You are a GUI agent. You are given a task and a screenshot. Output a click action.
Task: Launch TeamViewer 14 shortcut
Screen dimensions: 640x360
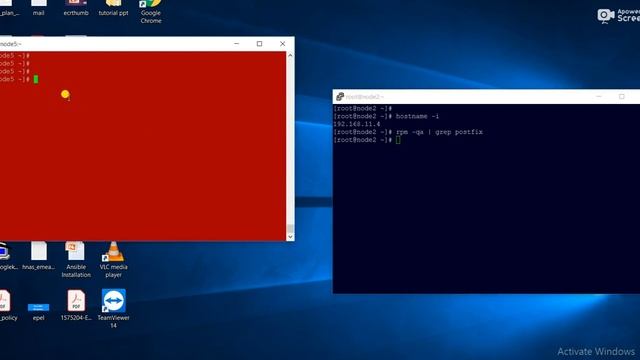pos(113,309)
